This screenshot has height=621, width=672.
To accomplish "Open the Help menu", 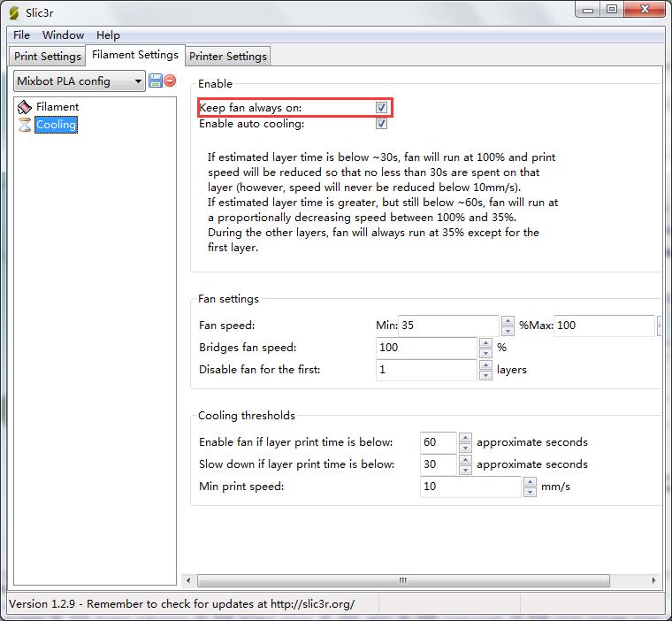I will pyautogui.click(x=108, y=35).
